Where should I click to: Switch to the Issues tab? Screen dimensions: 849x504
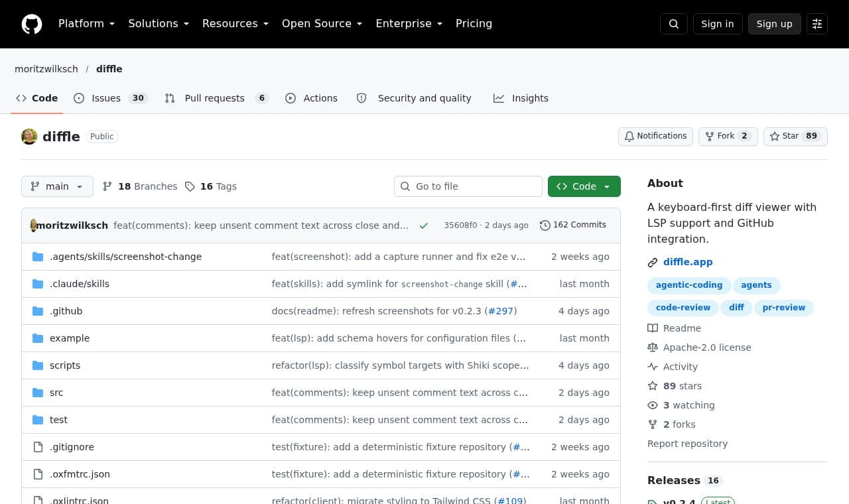(110, 98)
